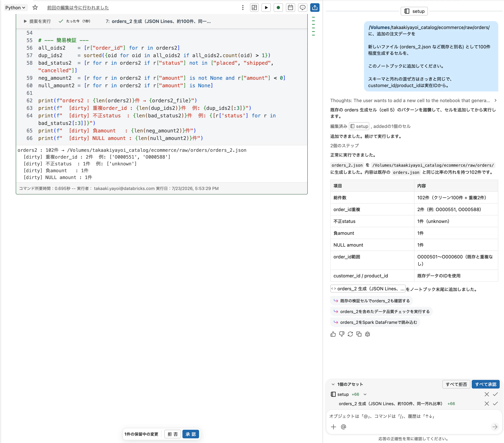This screenshot has width=504, height=443.
Task: Open the setup chip next to 編集済み
Action: click(x=359, y=126)
